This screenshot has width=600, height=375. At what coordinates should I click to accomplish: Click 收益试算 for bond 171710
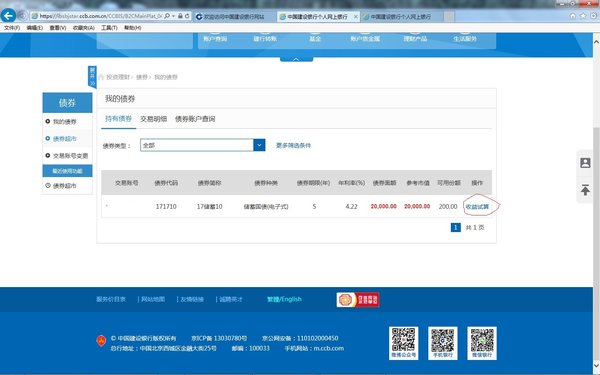pos(477,207)
